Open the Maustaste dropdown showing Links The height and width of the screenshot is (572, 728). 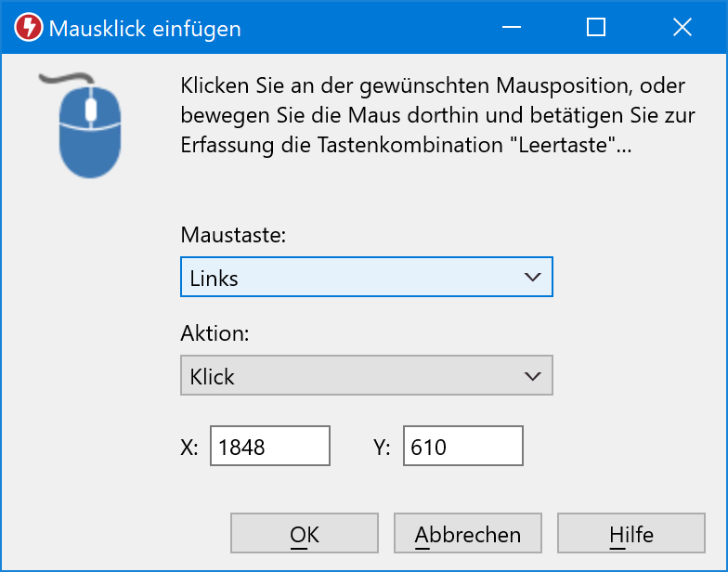pos(353,277)
